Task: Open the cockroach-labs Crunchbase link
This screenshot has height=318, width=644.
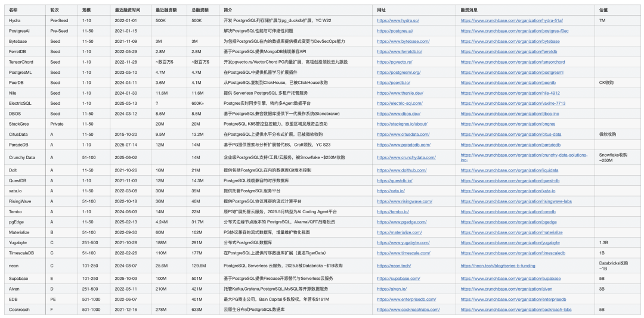Action: [x=516, y=310]
